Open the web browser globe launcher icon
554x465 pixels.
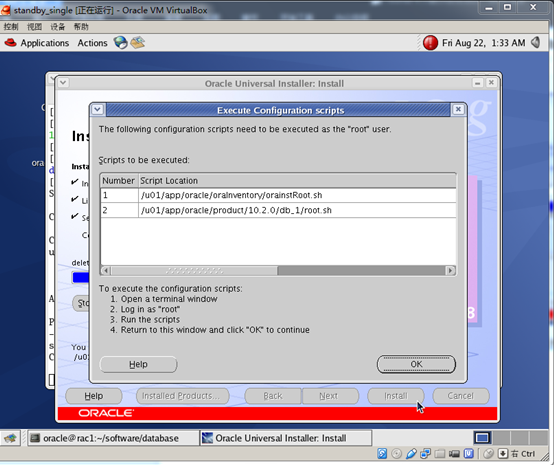click(120, 43)
